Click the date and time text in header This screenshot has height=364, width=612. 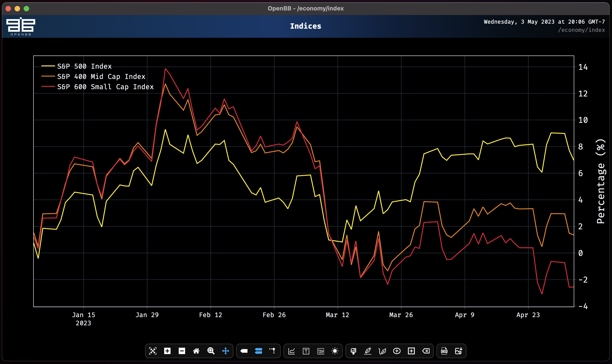click(544, 22)
